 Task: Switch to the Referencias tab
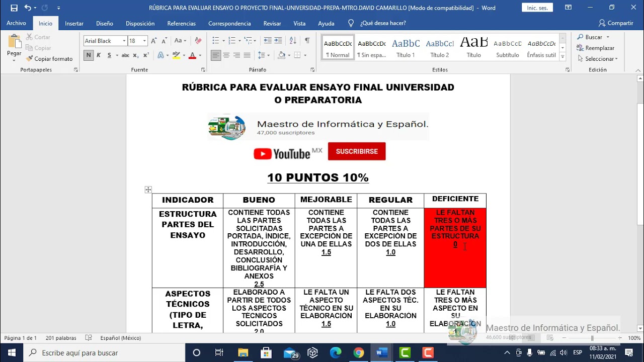coord(181,23)
